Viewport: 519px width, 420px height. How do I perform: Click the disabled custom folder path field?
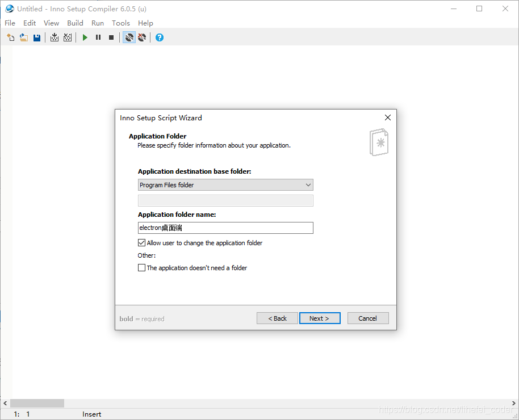[x=225, y=200]
